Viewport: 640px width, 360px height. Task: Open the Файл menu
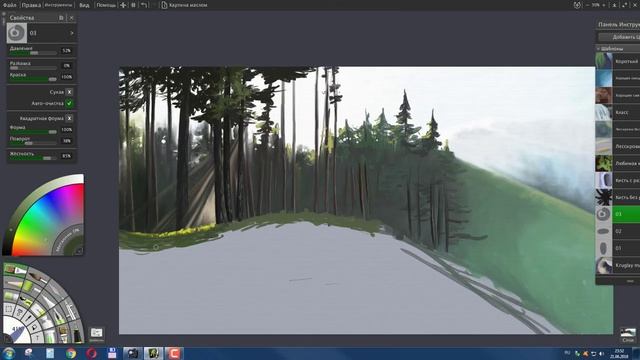(x=9, y=5)
